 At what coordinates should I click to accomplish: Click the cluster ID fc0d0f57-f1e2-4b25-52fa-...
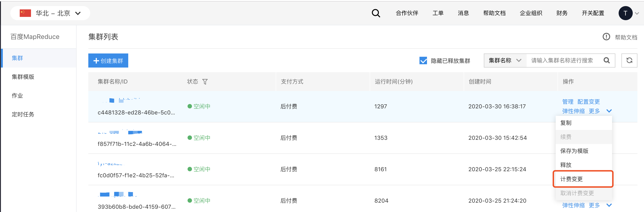136,176
